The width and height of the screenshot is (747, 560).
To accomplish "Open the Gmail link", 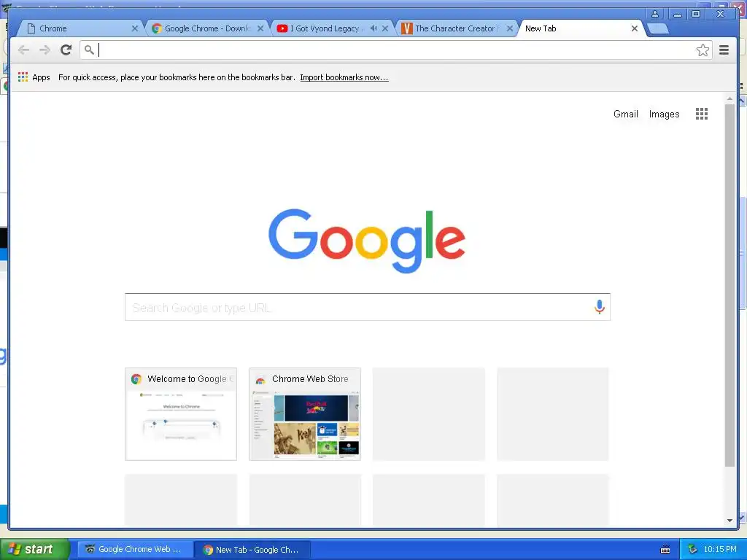I will 625,114.
